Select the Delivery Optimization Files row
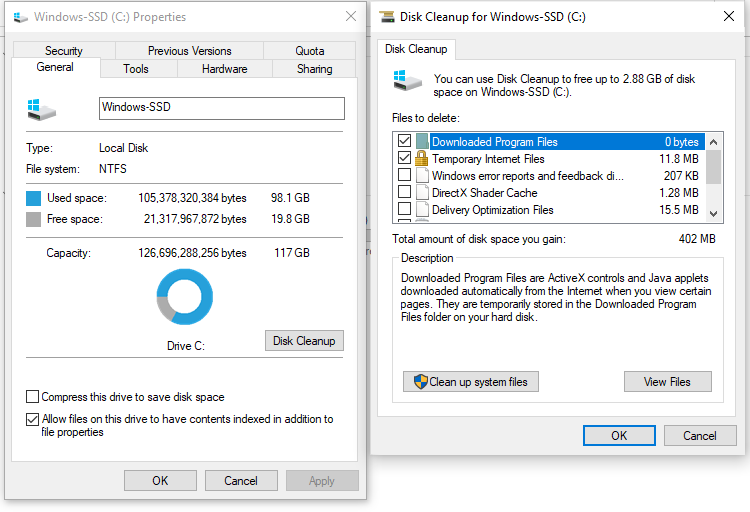Viewport: 750px width, 512px height. click(x=548, y=210)
